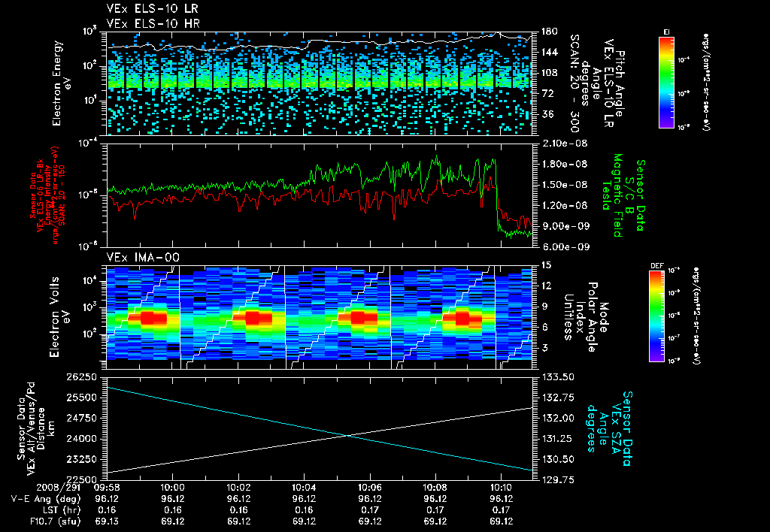This screenshot has height=532, width=770.
Task: Click the V-E Ang (deg) row label
Action: [46, 499]
